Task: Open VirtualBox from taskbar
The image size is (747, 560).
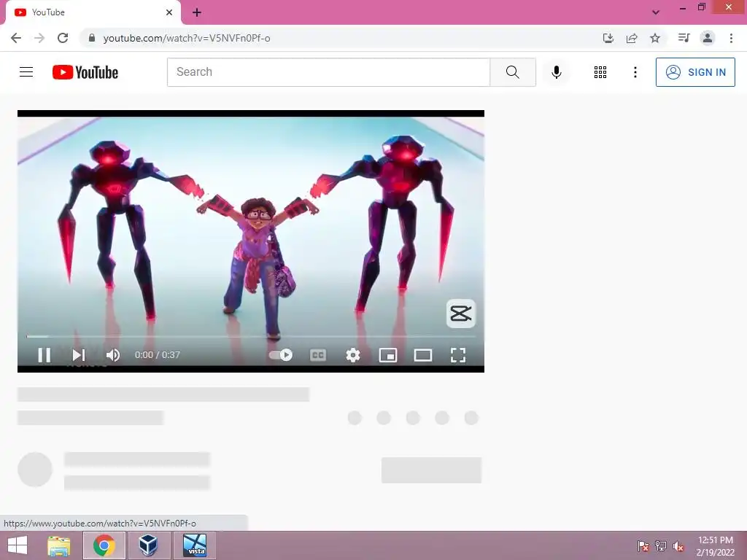Action: [x=149, y=545]
